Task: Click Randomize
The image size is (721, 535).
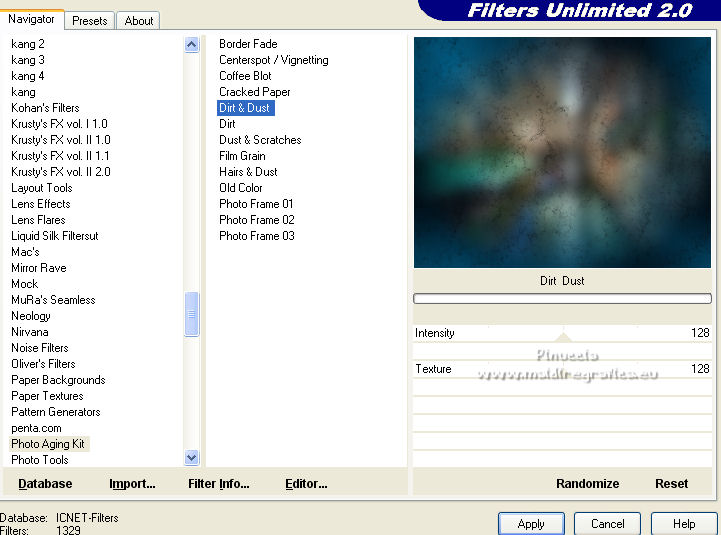Action: [x=587, y=483]
